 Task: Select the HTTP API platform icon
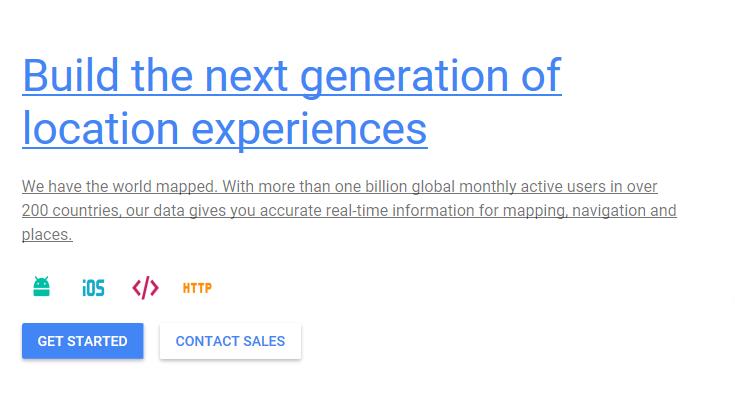pos(197,288)
